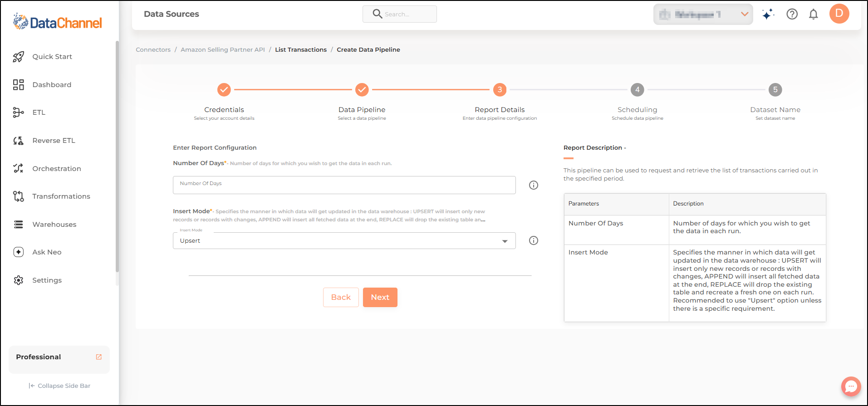The height and width of the screenshot is (406, 868).
Task: Open the help question mark icon
Action: pos(792,14)
